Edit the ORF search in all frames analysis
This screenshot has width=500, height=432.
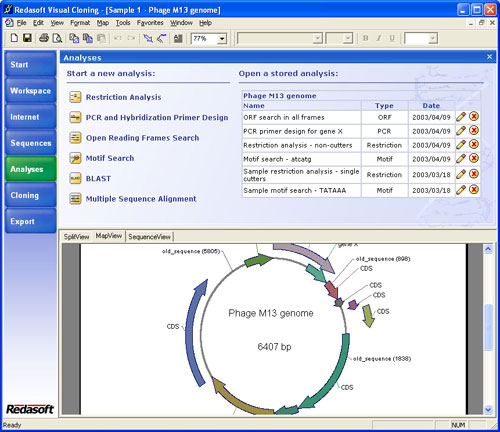[461, 117]
